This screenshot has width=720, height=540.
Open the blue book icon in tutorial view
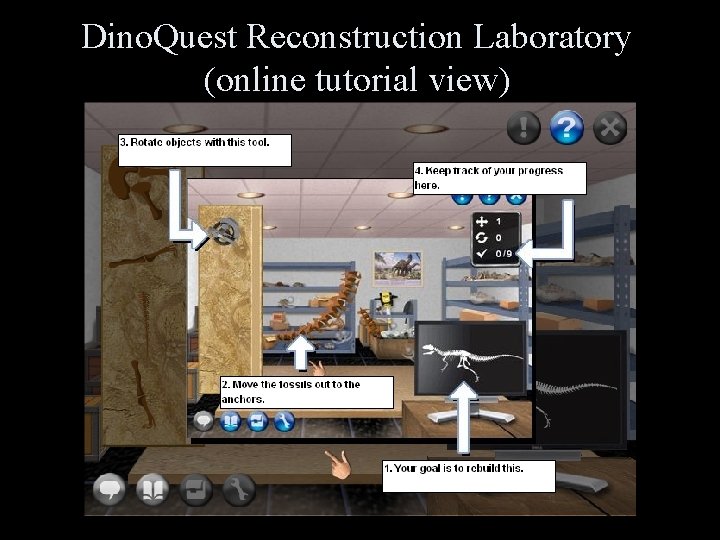pyautogui.click(x=231, y=421)
